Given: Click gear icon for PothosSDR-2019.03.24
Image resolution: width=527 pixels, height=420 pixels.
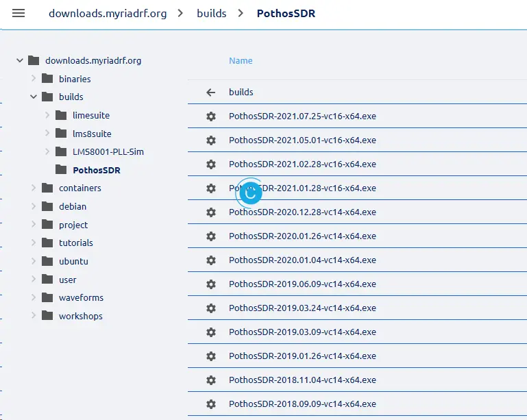Looking at the screenshot, I should pos(211,308).
